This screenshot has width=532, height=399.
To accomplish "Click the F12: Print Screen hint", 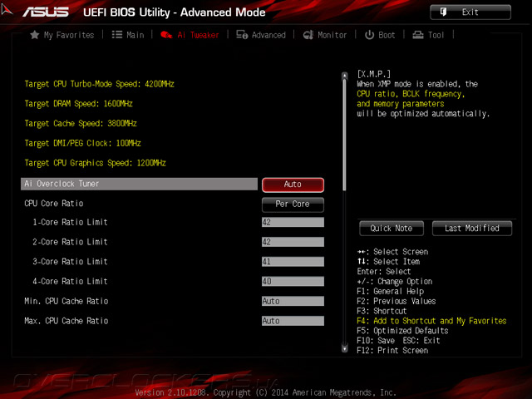I will coord(392,351).
